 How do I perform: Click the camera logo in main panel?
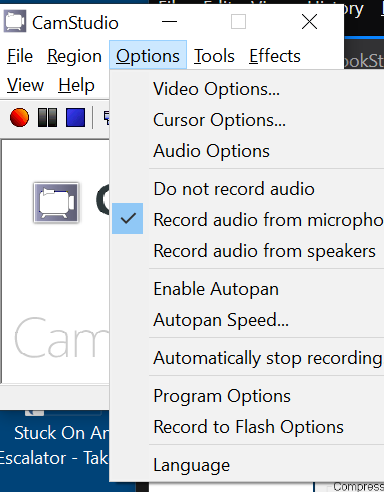[56, 203]
